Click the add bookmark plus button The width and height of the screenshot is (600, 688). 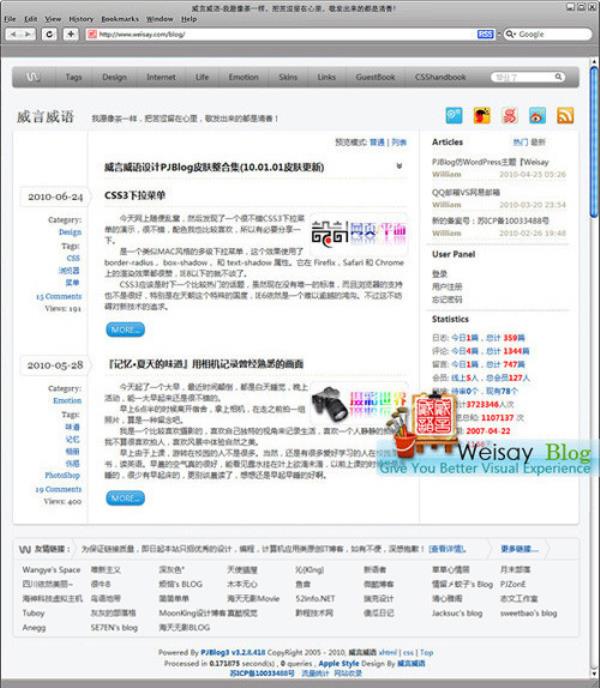click(x=71, y=34)
